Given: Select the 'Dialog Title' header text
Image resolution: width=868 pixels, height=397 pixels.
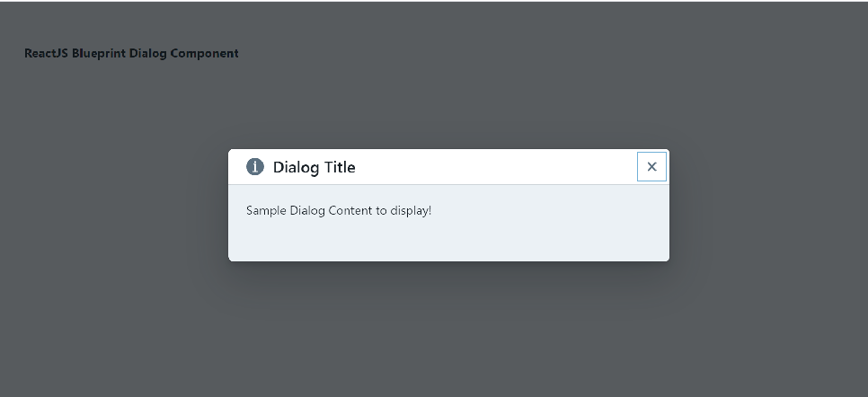Looking at the screenshot, I should click(x=314, y=167).
